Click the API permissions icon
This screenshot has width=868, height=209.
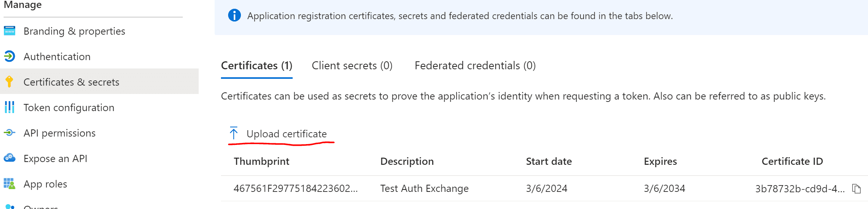(10, 133)
